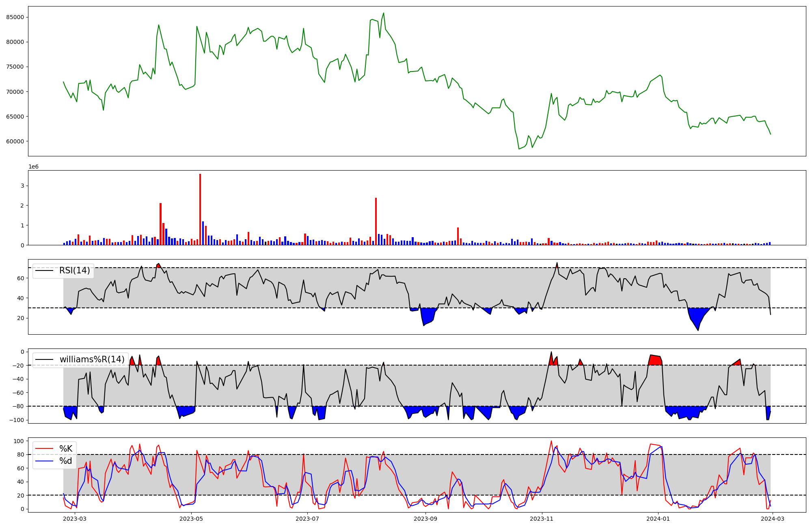Screen dimensions: 812x528
Task: Click the blue %d legend line swatch
Action: pos(45,461)
